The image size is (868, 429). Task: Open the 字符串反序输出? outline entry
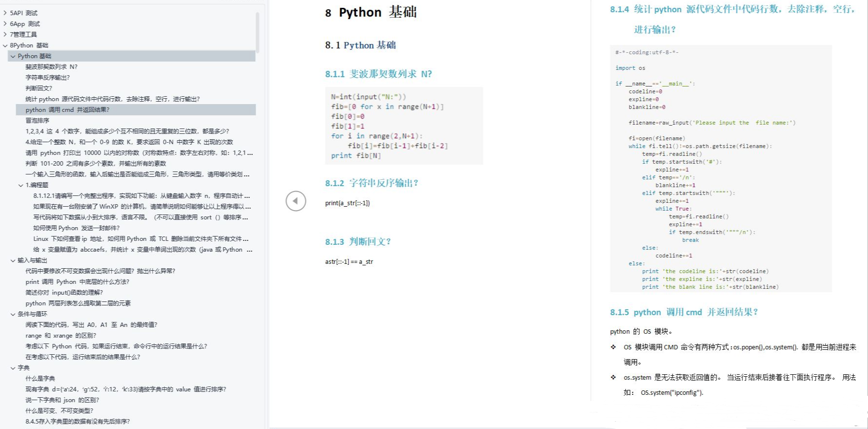click(47, 78)
